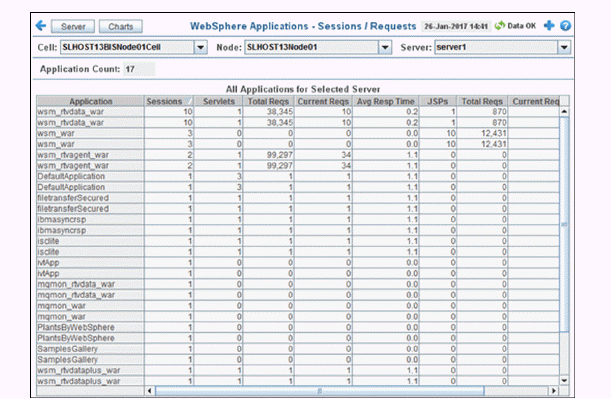This screenshot has height=399, width=611.
Task: Sort by Sessions column header
Action: click(x=169, y=101)
